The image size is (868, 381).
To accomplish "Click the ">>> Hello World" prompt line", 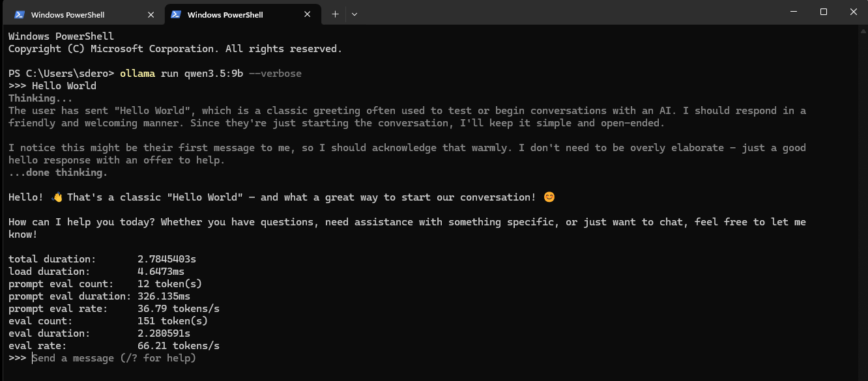I will (52, 86).
